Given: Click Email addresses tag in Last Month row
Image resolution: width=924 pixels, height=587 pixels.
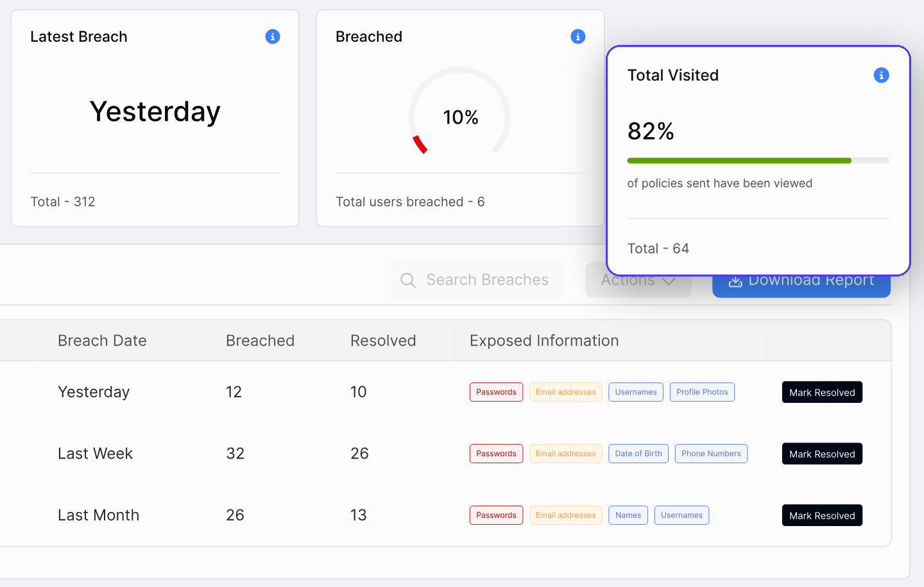Looking at the screenshot, I should [x=566, y=515].
